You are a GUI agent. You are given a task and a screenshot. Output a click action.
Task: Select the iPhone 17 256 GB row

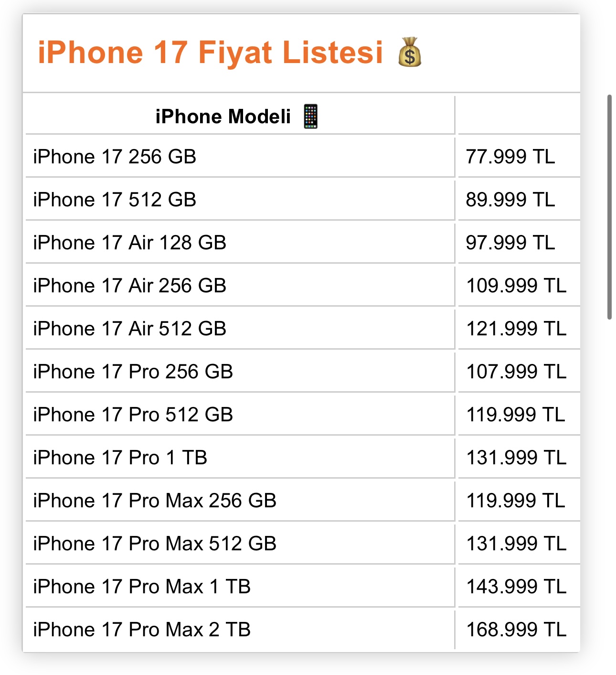pos(115,157)
